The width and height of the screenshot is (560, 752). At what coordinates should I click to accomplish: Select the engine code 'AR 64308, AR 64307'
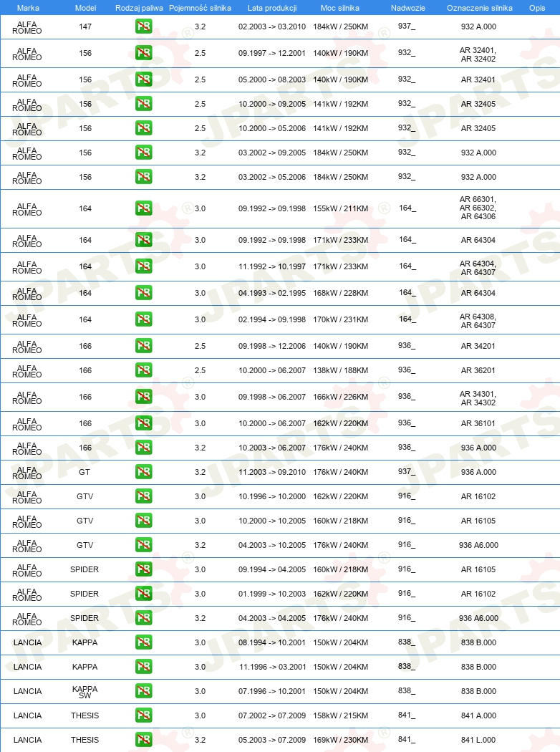point(478,321)
